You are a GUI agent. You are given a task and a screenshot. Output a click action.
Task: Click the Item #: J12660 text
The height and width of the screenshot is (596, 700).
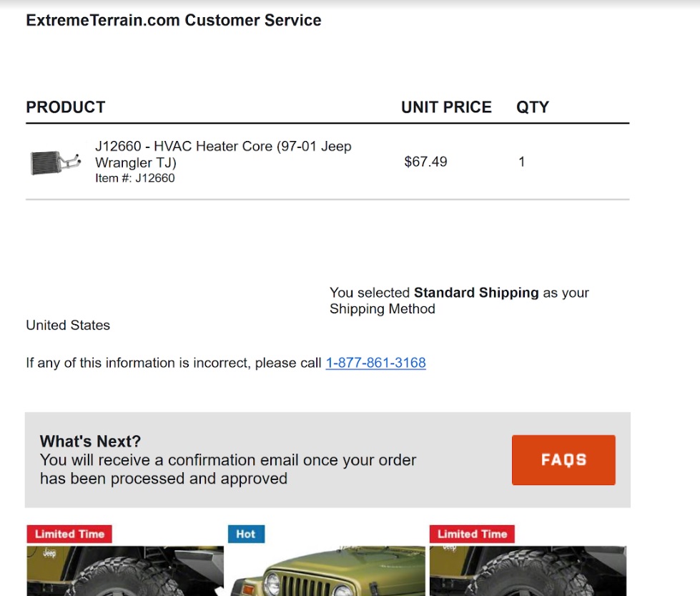(135, 178)
